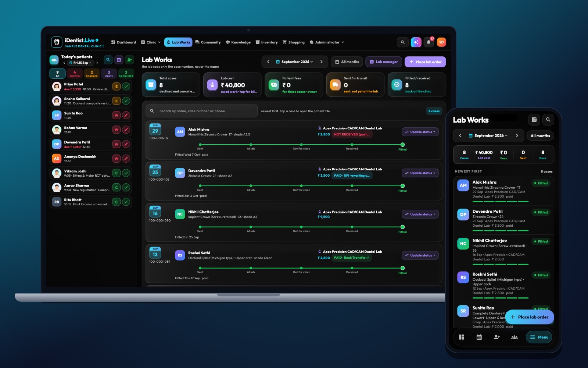Open the Clinic dropdown in navbar

coord(151,42)
